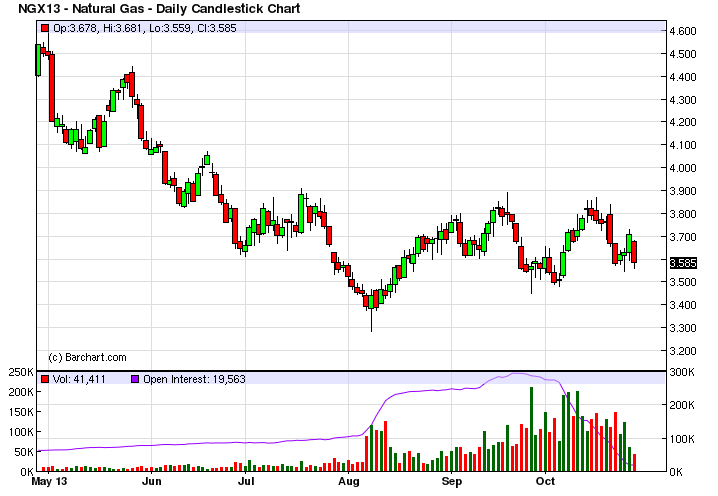
Task: Click the Open Interest: 19,563 label
Action: pyautogui.click(x=194, y=379)
